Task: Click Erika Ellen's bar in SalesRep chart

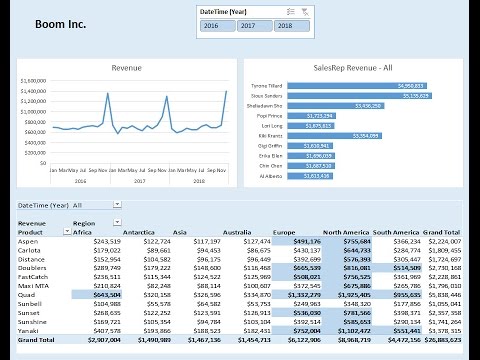Action: pos(311,156)
